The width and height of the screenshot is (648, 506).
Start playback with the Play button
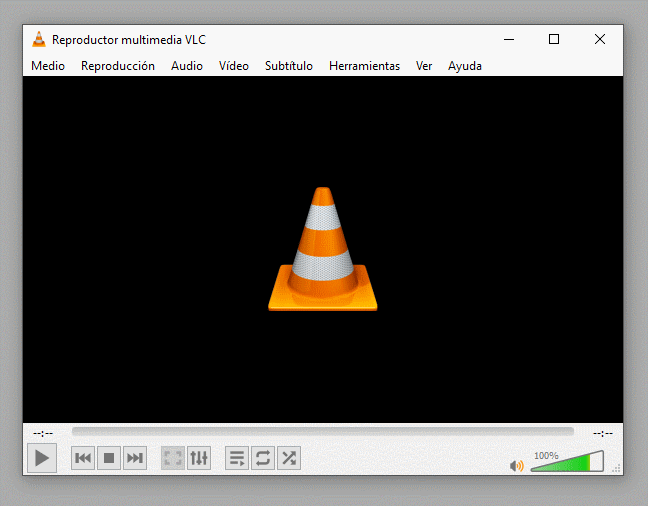click(x=42, y=458)
